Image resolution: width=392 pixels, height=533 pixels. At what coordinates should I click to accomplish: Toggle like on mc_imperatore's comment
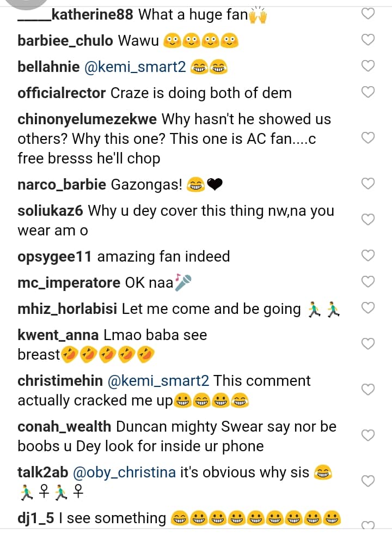click(369, 282)
